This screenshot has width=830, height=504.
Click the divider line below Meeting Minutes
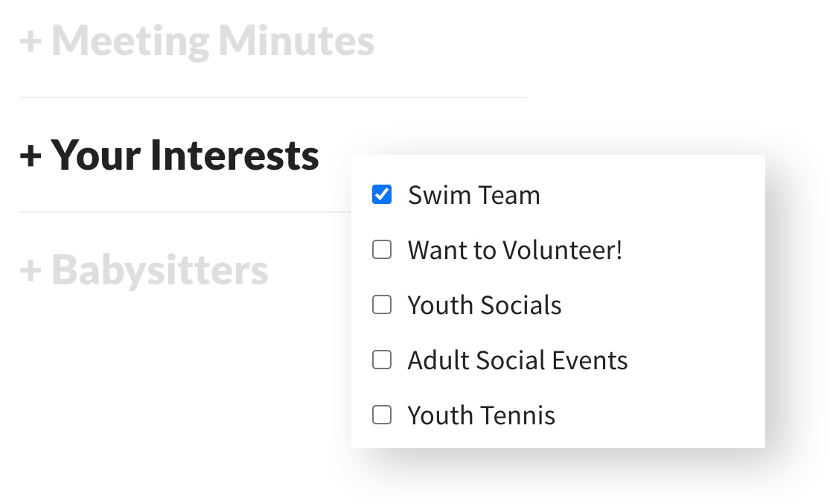pos(272,98)
